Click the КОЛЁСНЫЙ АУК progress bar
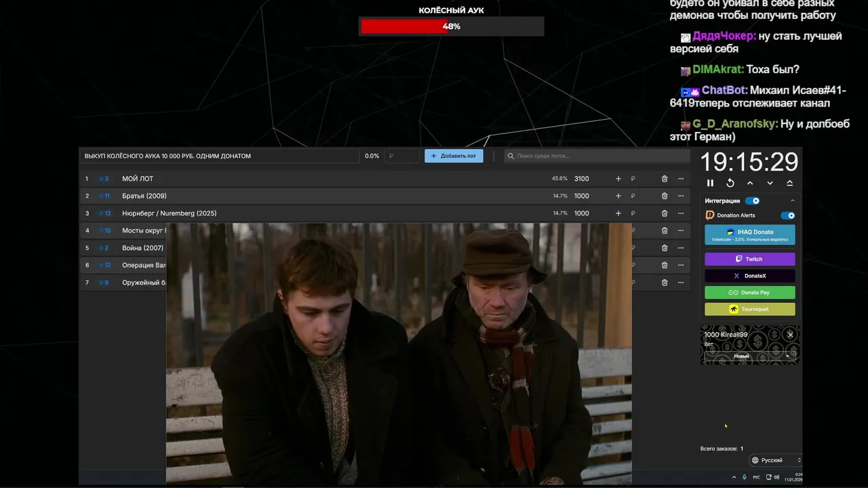Image resolution: width=868 pixels, height=488 pixels. [452, 26]
